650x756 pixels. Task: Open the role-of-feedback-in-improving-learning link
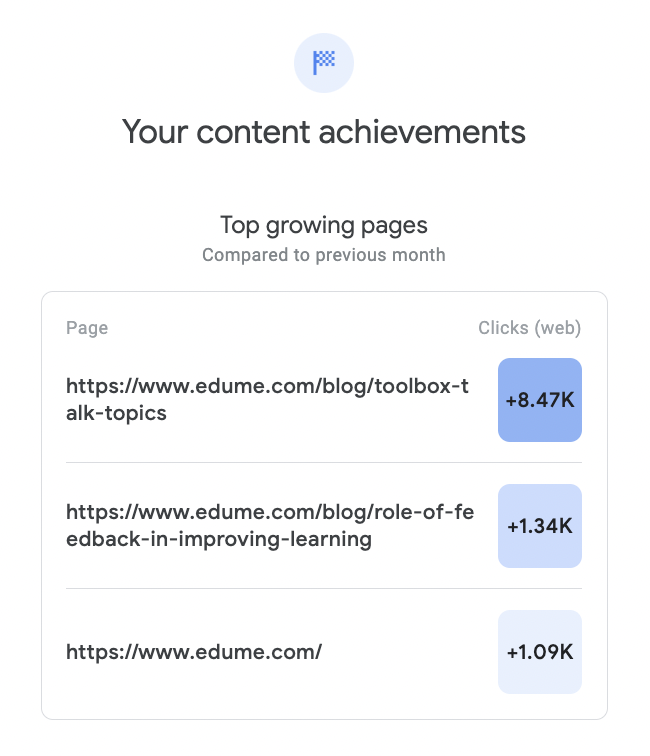click(x=270, y=526)
